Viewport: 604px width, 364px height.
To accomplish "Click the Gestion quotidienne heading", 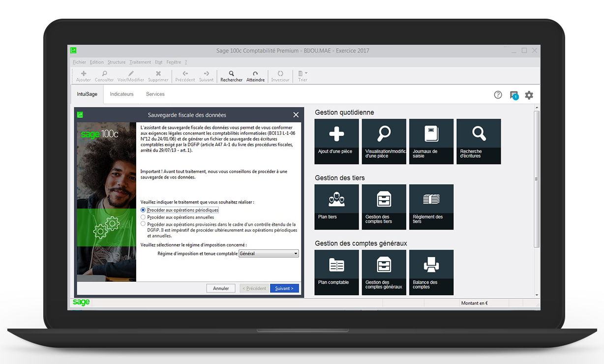I will [344, 113].
